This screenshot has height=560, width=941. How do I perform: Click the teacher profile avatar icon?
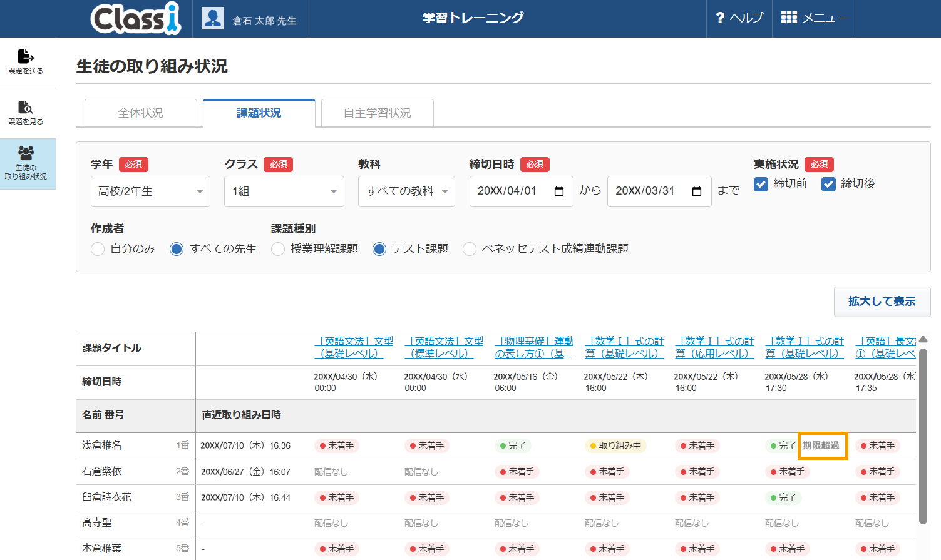(213, 18)
